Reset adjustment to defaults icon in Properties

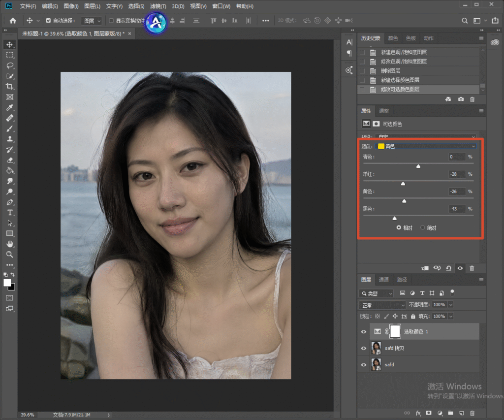coord(448,268)
